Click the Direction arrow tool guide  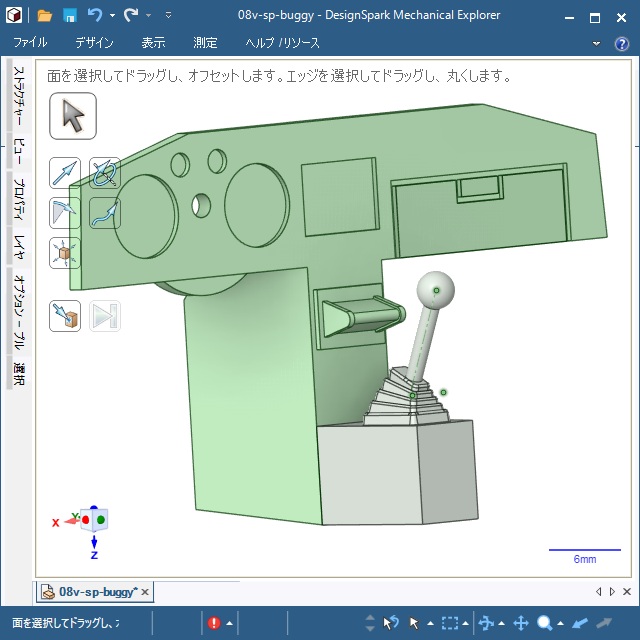tap(65, 173)
